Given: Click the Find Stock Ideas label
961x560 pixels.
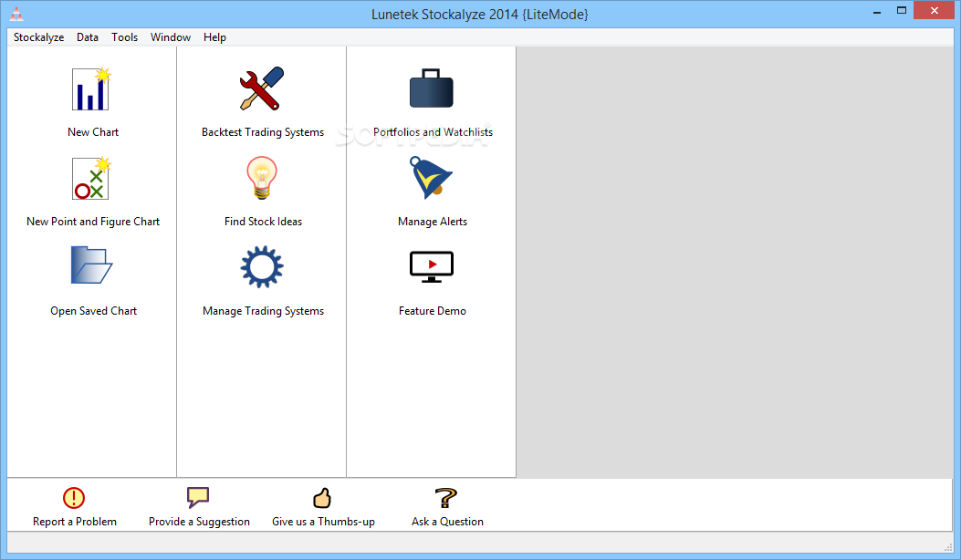Looking at the screenshot, I should click(263, 222).
